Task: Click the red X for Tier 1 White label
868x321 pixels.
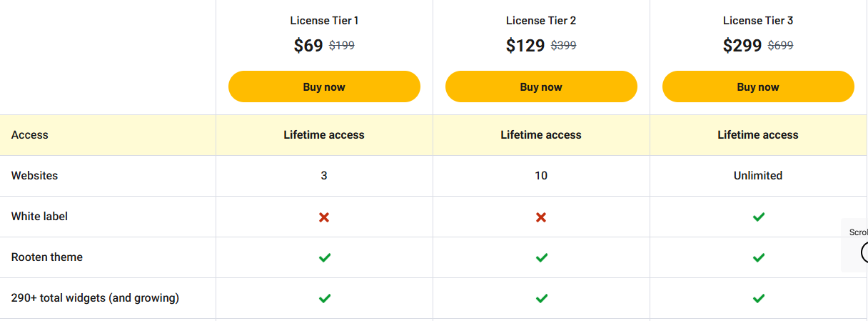Action: coord(324,217)
